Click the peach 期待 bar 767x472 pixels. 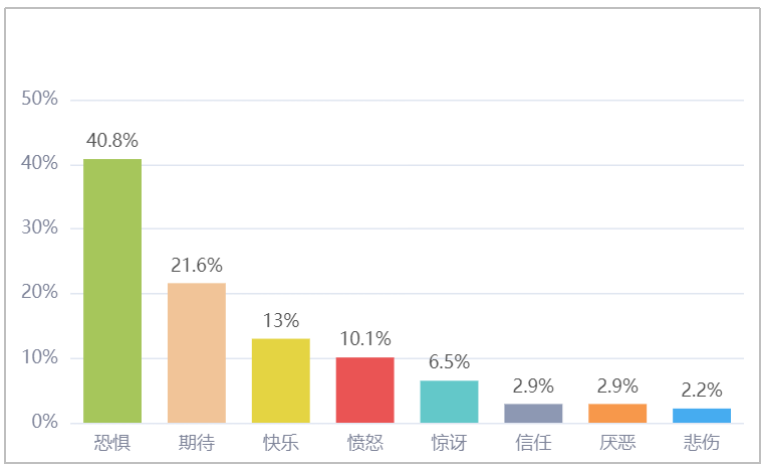[x=197, y=353]
